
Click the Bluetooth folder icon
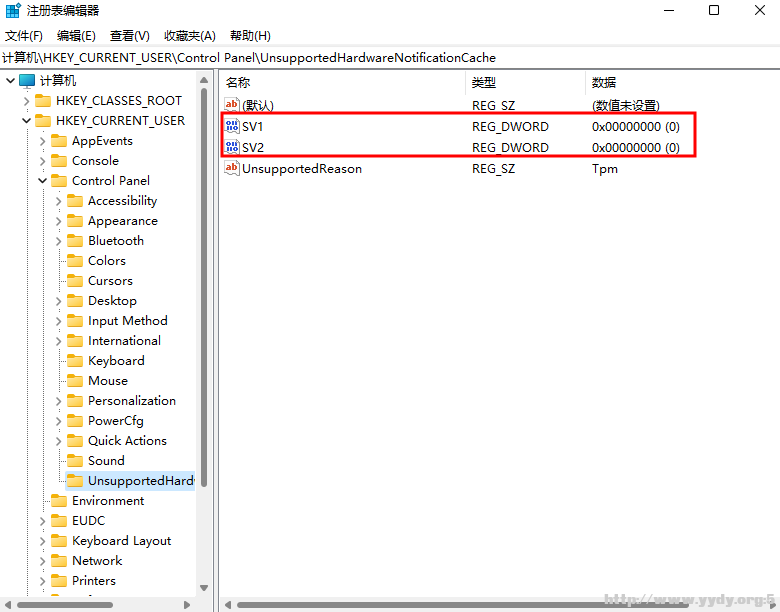(75, 241)
